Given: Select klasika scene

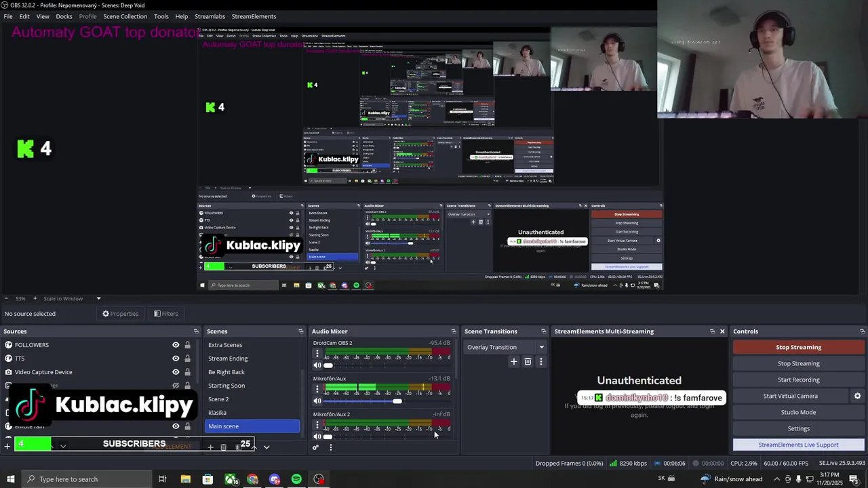Looking at the screenshot, I should [252, 413].
